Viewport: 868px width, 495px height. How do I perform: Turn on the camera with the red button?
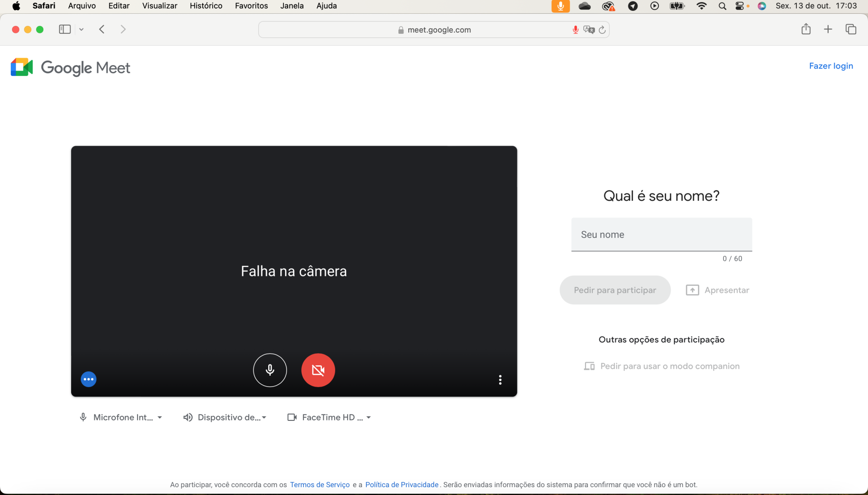click(318, 370)
